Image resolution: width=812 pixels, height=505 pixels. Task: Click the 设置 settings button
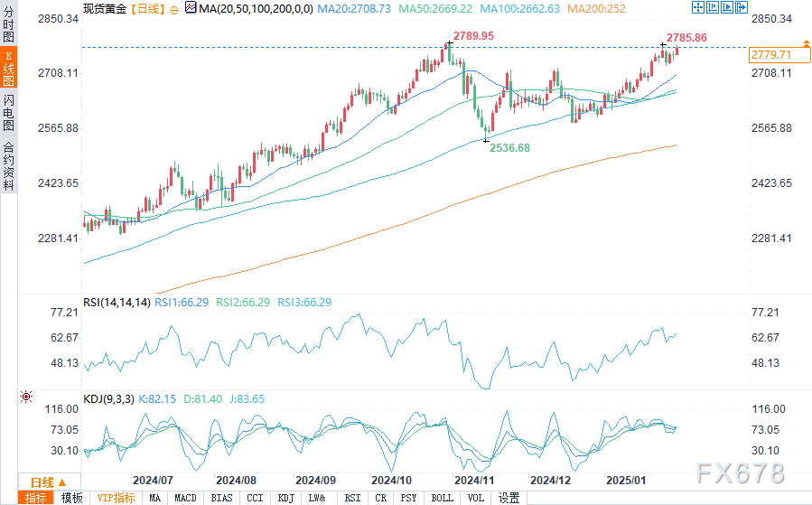point(509,498)
